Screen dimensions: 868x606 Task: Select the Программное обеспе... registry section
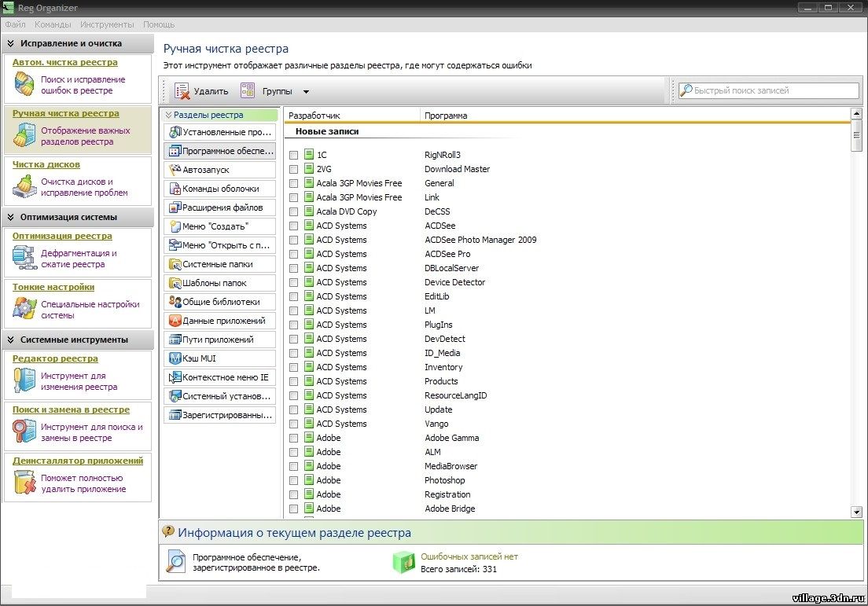coord(220,151)
